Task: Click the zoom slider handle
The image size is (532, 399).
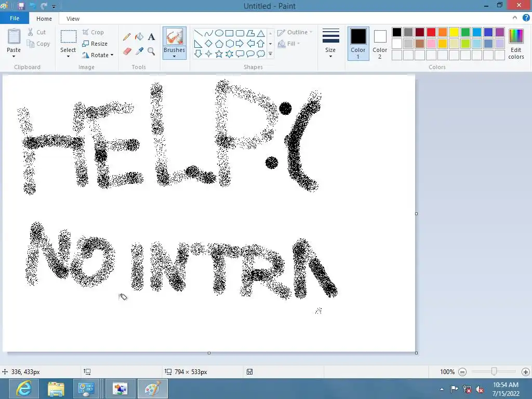Action: coord(494,372)
